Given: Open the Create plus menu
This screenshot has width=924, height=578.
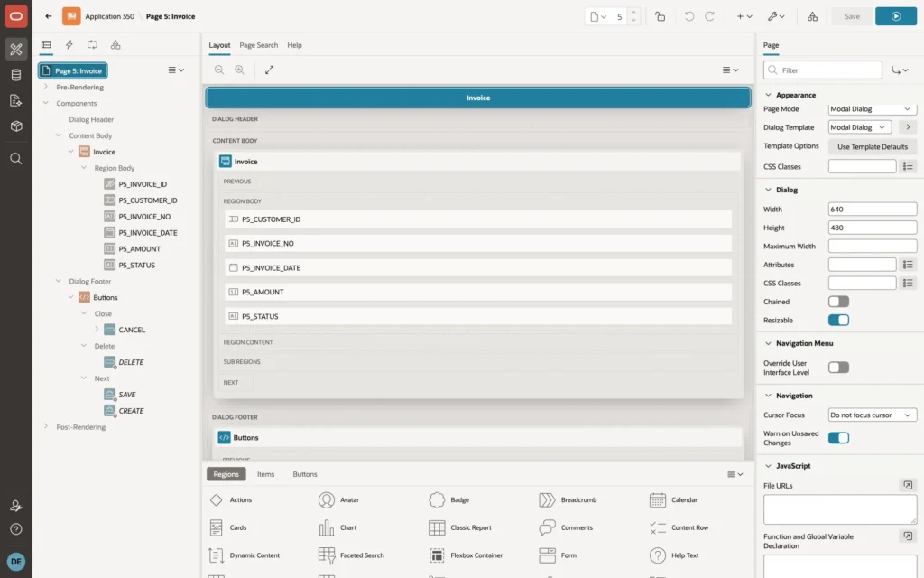Looking at the screenshot, I should point(744,16).
